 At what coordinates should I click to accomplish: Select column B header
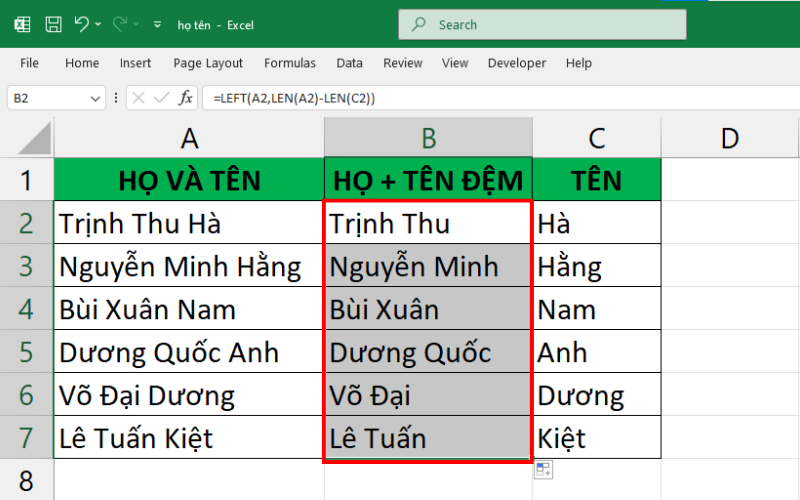429,138
